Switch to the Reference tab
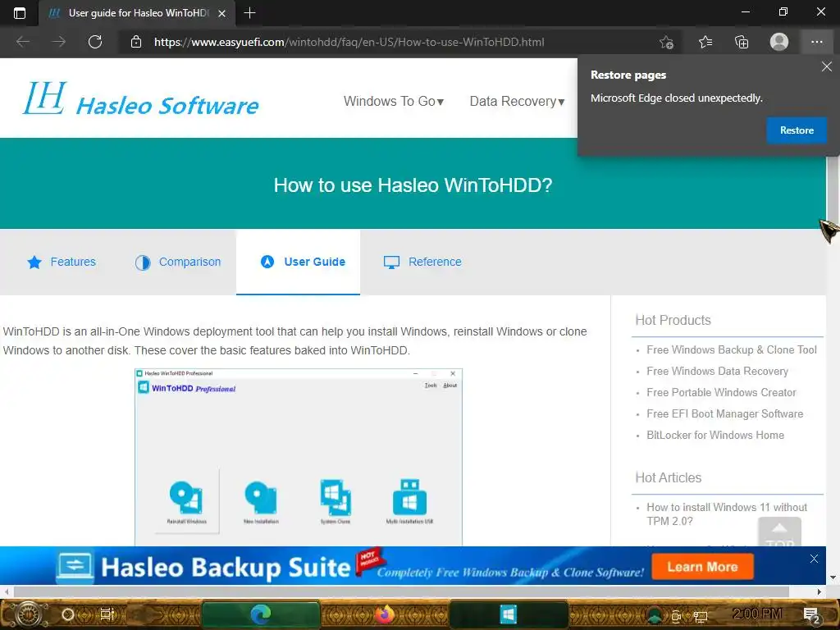840x630 pixels. [x=422, y=262]
